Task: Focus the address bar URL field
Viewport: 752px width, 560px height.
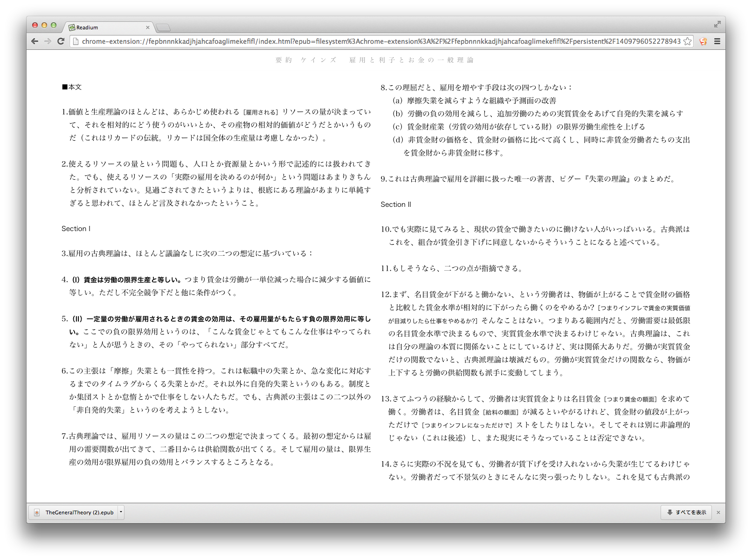Action: click(381, 41)
